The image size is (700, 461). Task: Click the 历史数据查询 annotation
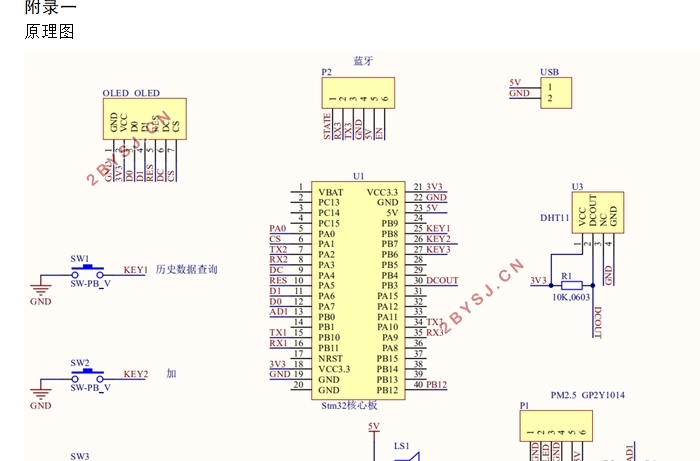pyautogui.click(x=186, y=270)
